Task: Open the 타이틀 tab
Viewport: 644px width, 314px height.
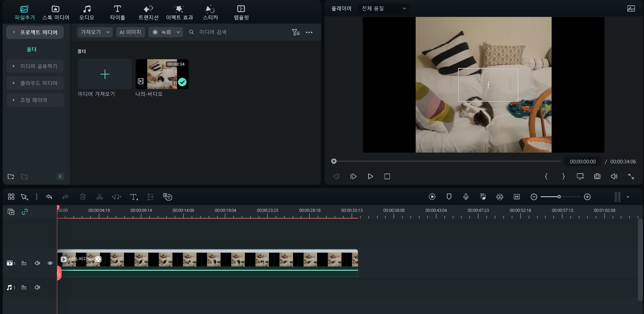Action: pyautogui.click(x=118, y=13)
